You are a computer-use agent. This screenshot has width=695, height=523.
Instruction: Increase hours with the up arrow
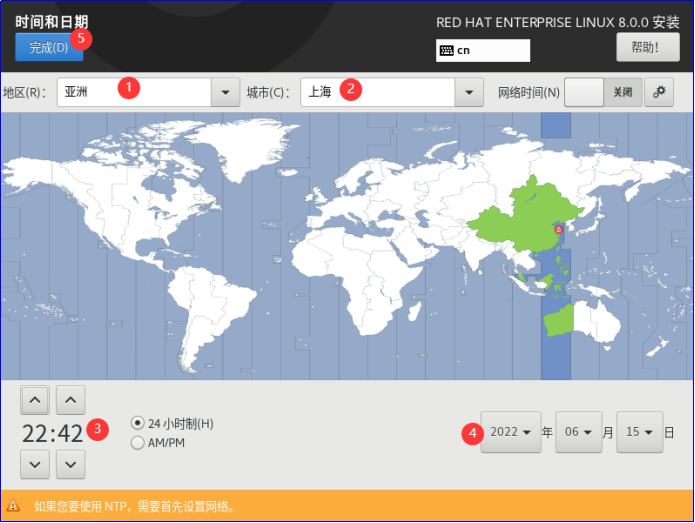[x=35, y=400]
